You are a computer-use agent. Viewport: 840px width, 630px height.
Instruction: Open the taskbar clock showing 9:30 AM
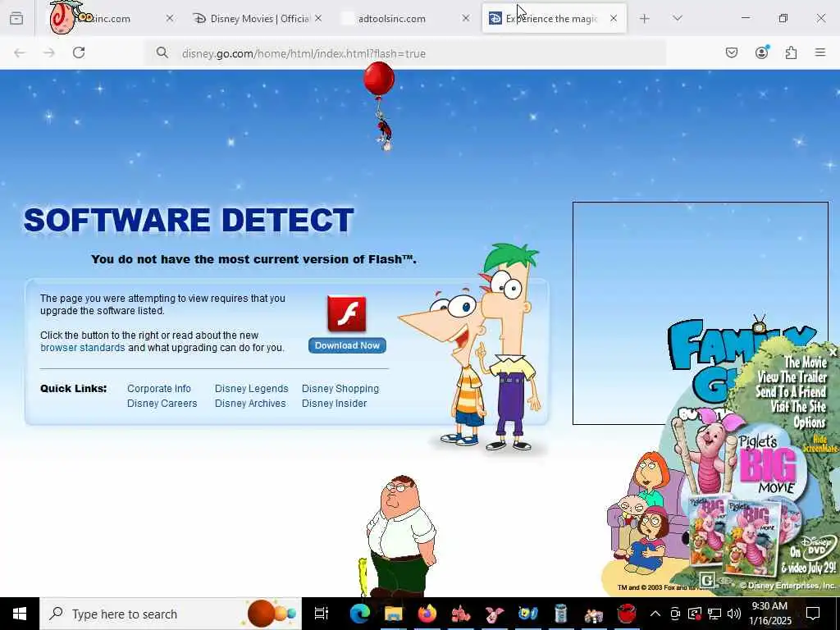tap(769, 614)
